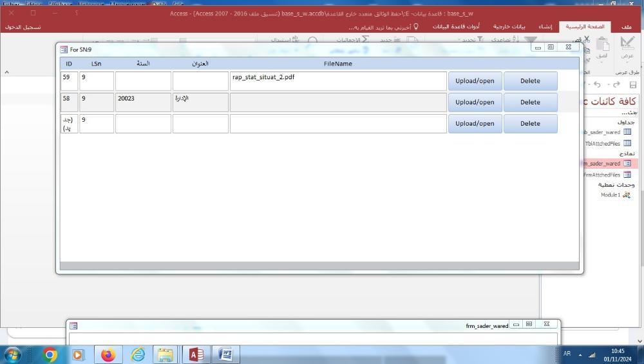The height and width of the screenshot is (364, 644).
Task: Switch to Database Tools (أدوات قاعدة البيانات) tab
Action: 456,26
